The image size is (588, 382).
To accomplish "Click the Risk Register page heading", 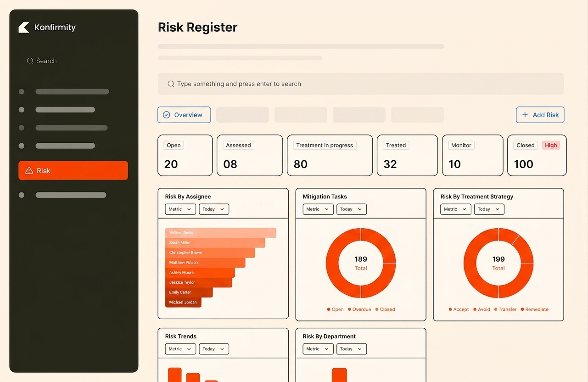I will click(x=198, y=27).
